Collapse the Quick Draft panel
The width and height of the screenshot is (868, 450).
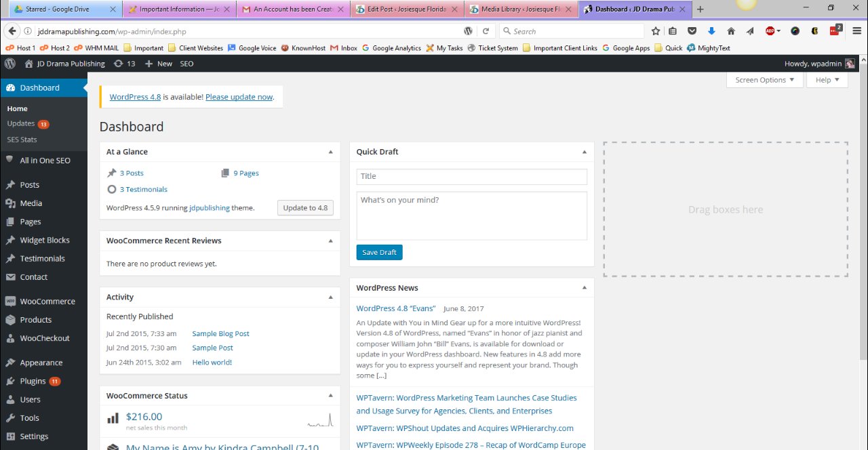pos(585,152)
